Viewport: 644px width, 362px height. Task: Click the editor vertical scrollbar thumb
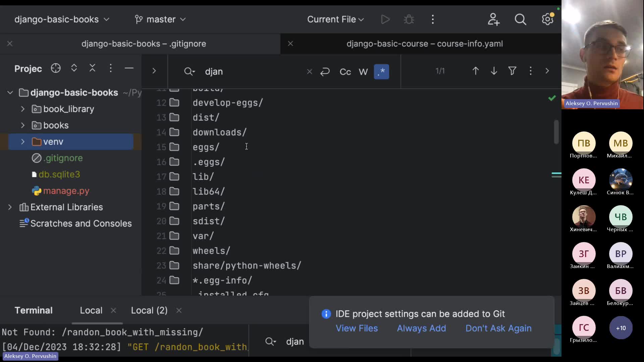pos(556,132)
